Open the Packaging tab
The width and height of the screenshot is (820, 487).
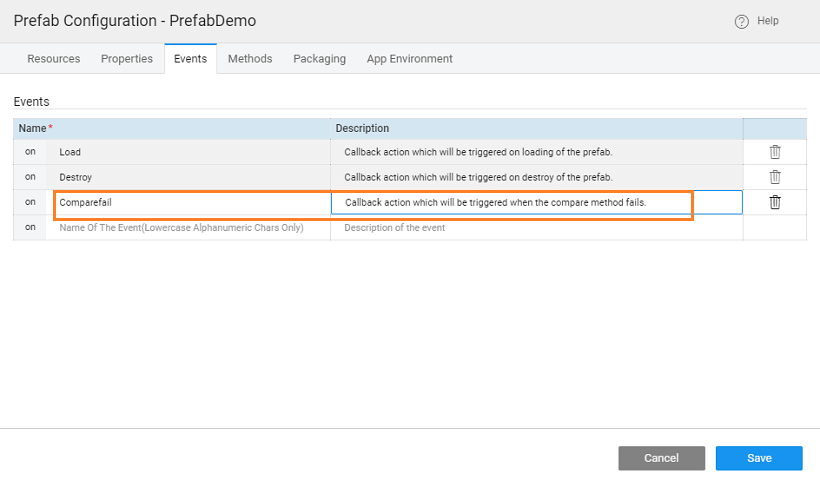coord(319,59)
